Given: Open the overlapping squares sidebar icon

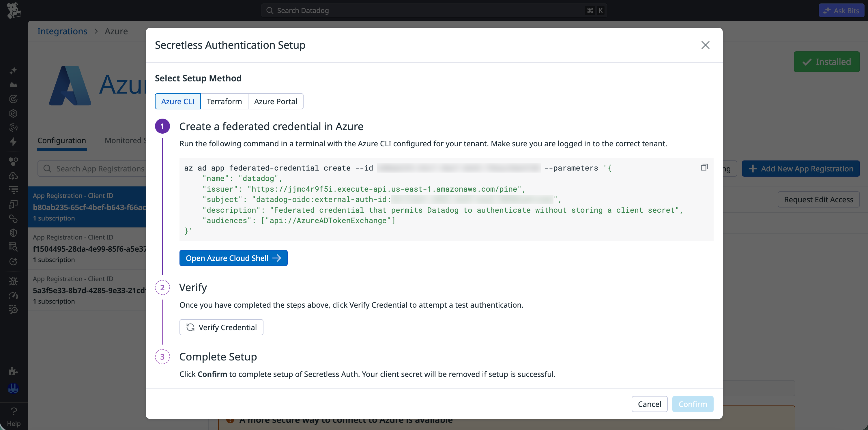Looking at the screenshot, I should click(x=13, y=204).
